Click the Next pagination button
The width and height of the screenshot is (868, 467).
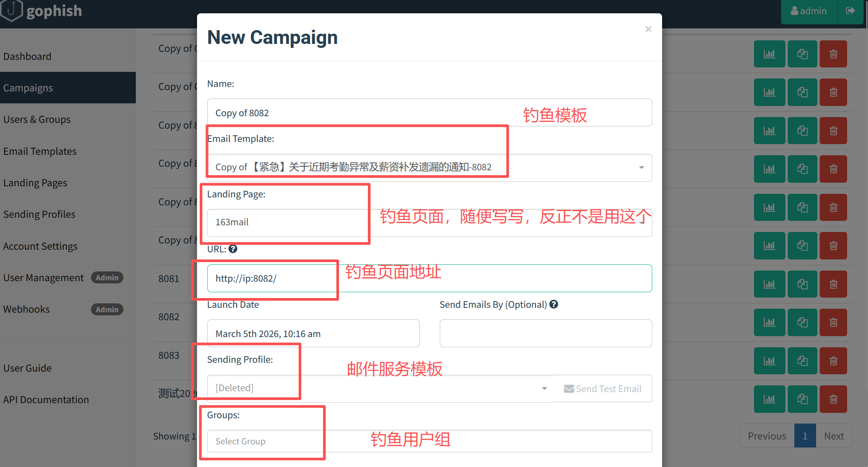click(834, 436)
